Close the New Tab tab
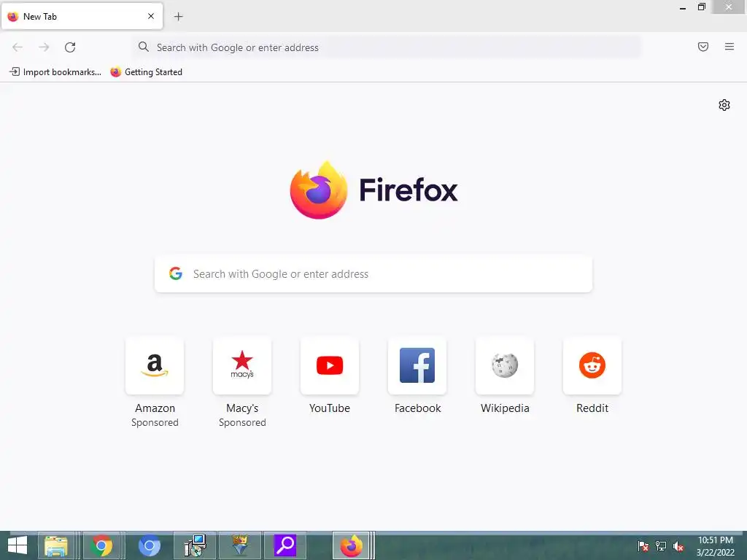 click(151, 16)
